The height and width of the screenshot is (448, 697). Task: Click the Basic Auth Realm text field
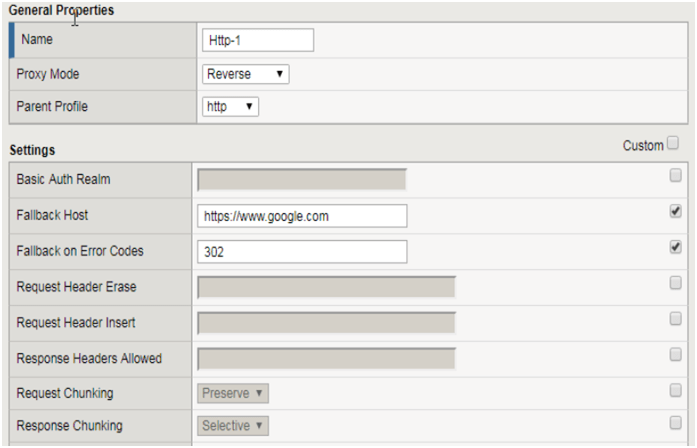click(302, 180)
